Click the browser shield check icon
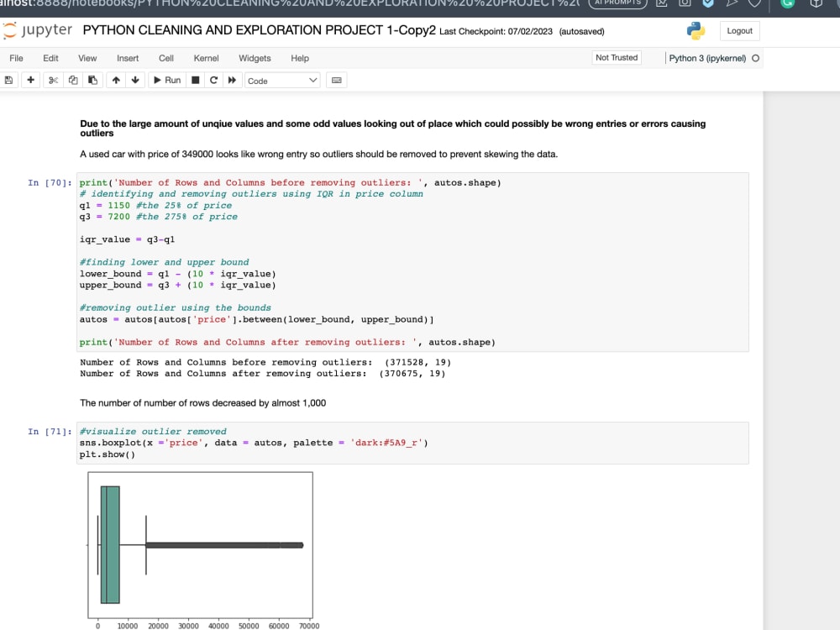The width and height of the screenshot is (840, 630). pos(707,3)
